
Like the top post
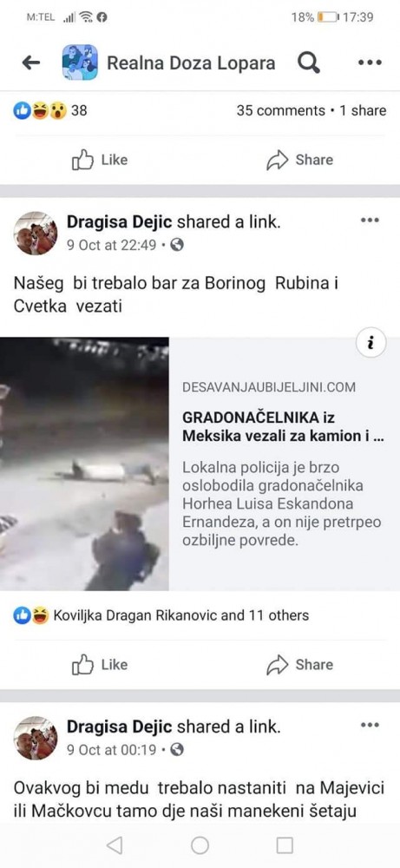pyautogui.click(x=100, y=160)
